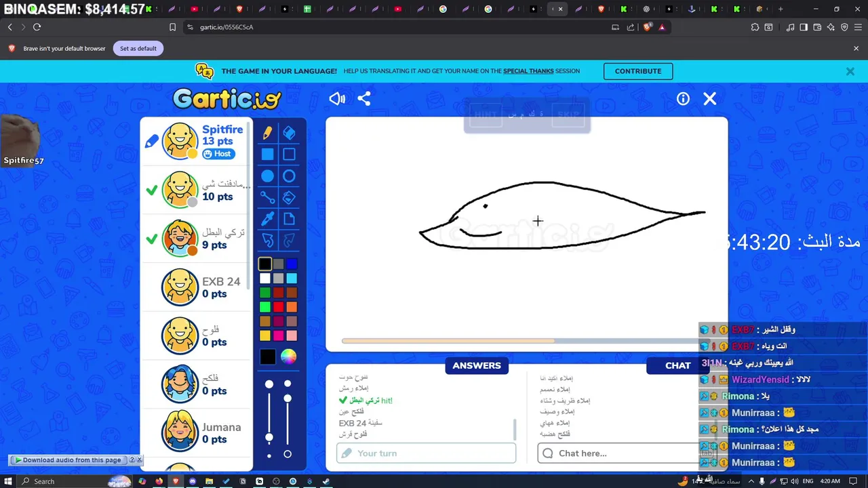Open the Brave Wallet icon
The height and width of the screenshot is (488, 868).
click(817, 27)
